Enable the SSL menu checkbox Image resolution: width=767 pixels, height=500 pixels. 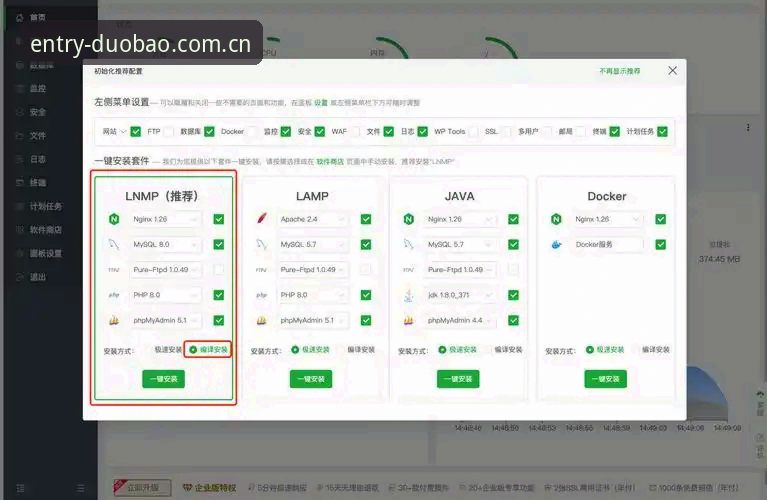507,132
